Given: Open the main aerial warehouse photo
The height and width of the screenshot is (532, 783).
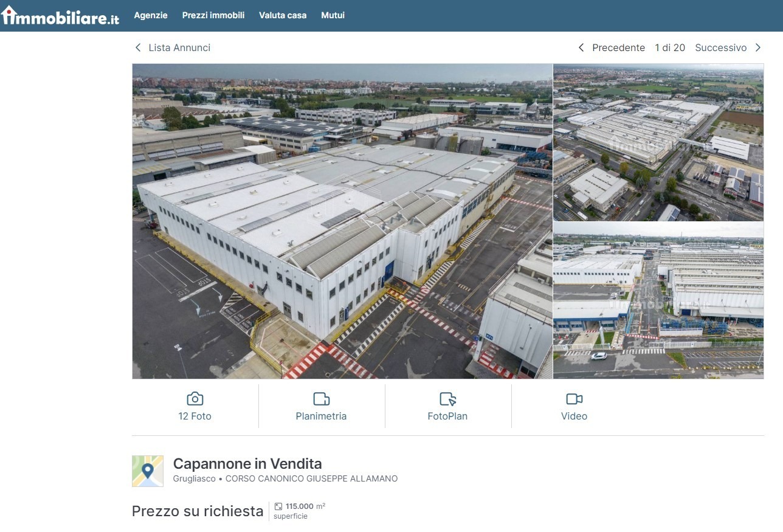Looking at the screenshot, I should pos(342,221).
